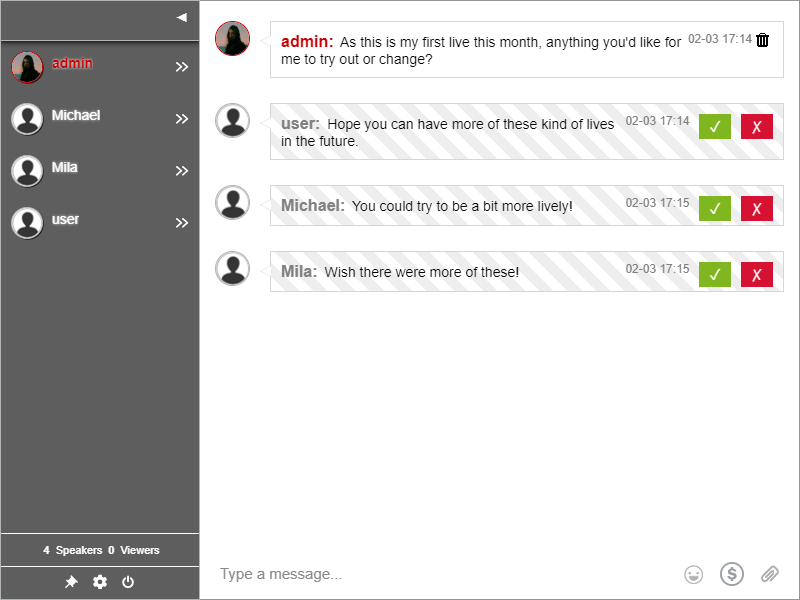Approve user's pending message
This screenshot has width=800, height=600.
click(x=714, y=127)
